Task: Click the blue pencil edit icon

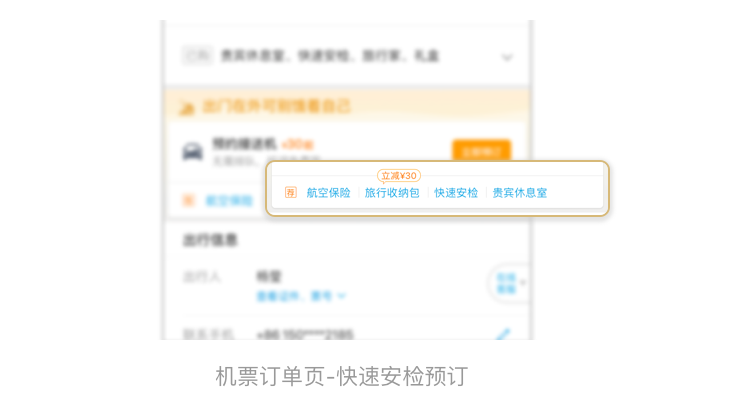Action: (x=503, y=334)
